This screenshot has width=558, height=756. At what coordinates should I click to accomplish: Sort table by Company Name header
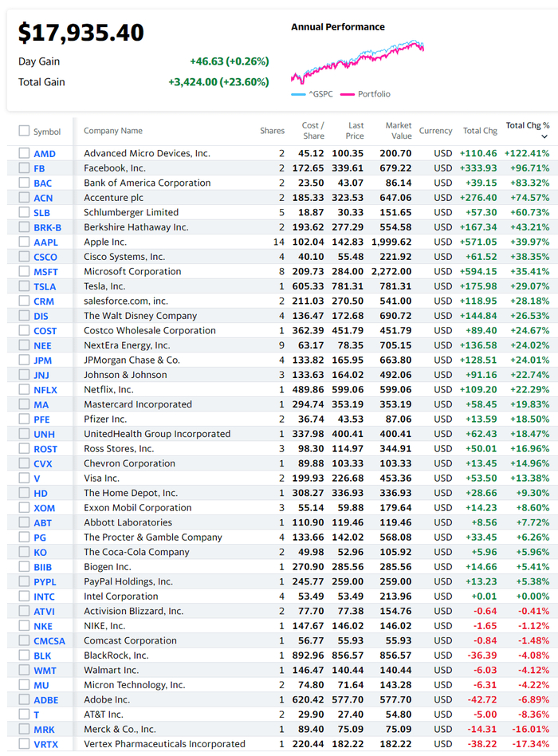click(x=113, y=131)
